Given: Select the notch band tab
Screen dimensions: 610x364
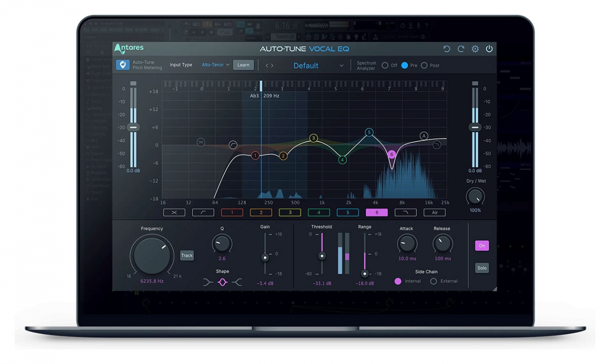Looking at the screenshot, I should click(x=174, y=213).
